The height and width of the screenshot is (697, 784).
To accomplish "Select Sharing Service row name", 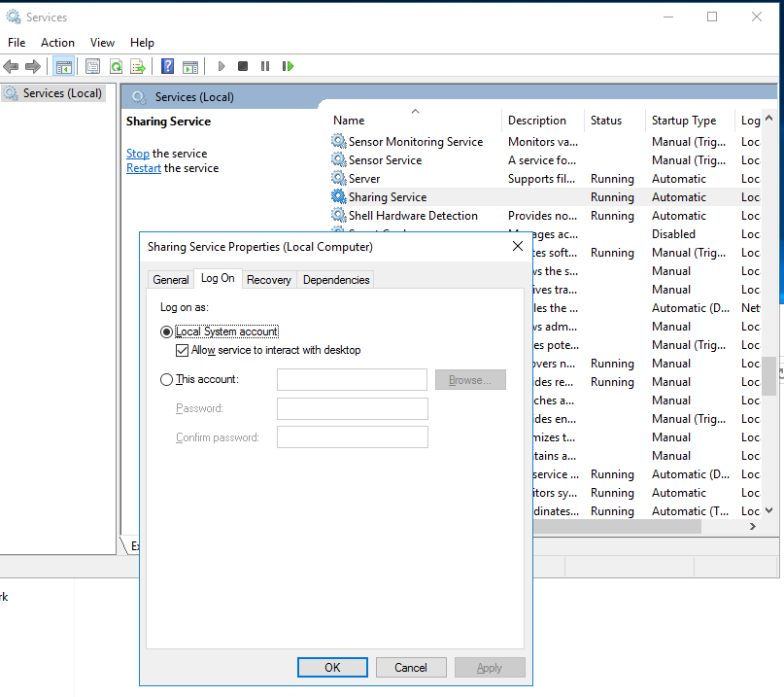I will click(x=388, y=197).
